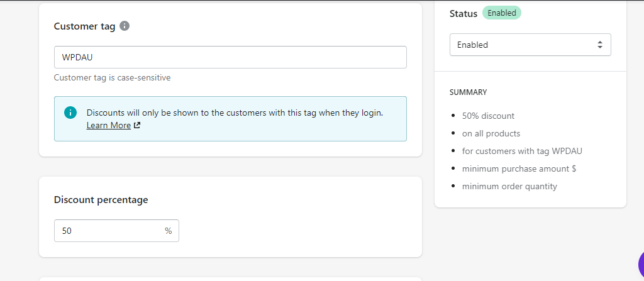Select the 50% discount summary item

(x=488, y=116)
